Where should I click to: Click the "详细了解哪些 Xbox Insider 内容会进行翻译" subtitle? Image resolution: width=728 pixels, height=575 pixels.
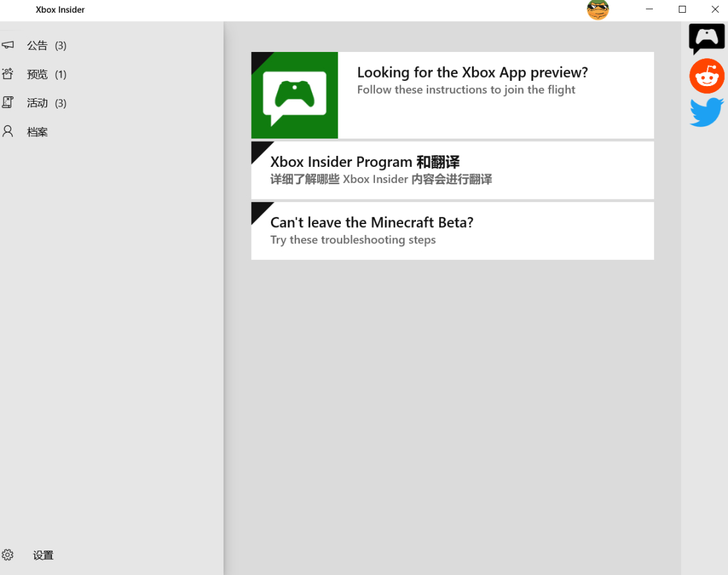[381, 179]
